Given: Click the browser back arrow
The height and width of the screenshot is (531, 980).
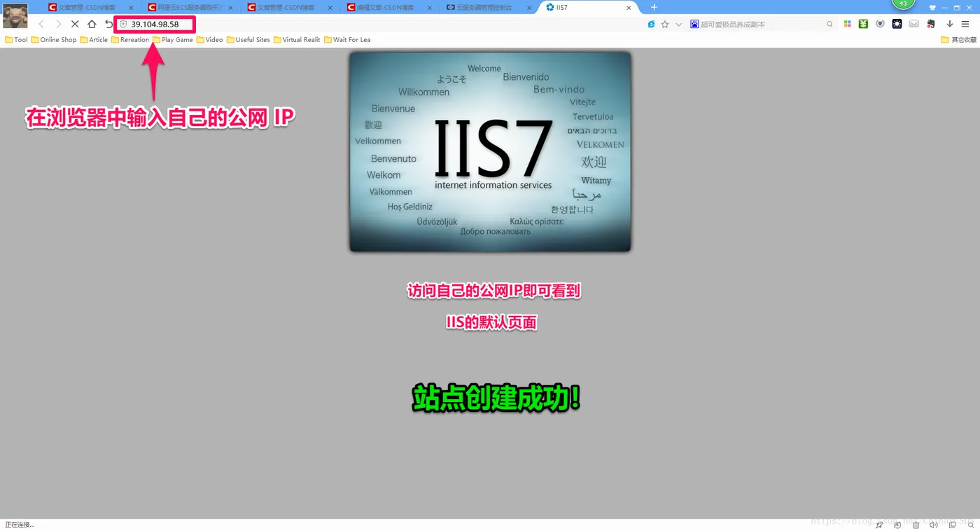Looking at the screenshot, I should [41, 24].
